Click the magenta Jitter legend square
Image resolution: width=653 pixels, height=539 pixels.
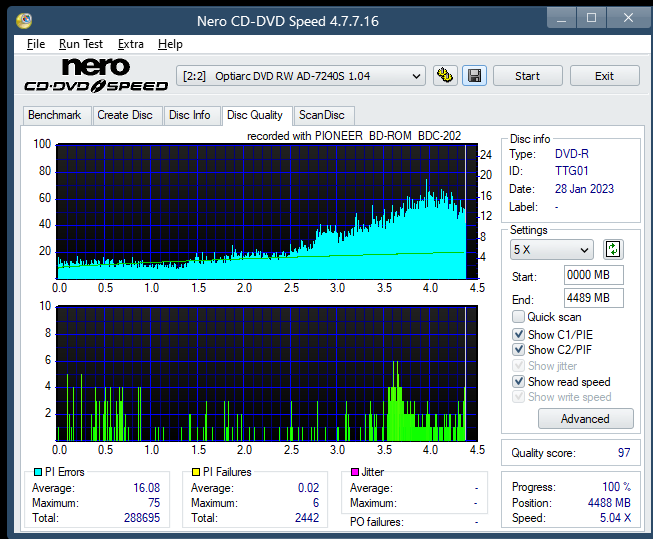355,472
